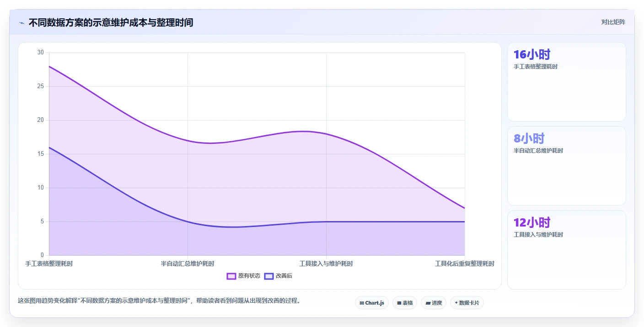
Task: Click the 改善后 legend label
Action: click(x=284, y=276)
